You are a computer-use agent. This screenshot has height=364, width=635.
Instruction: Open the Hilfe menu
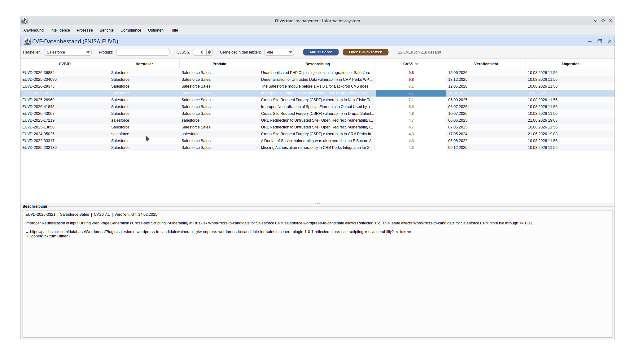coord(174,30)
